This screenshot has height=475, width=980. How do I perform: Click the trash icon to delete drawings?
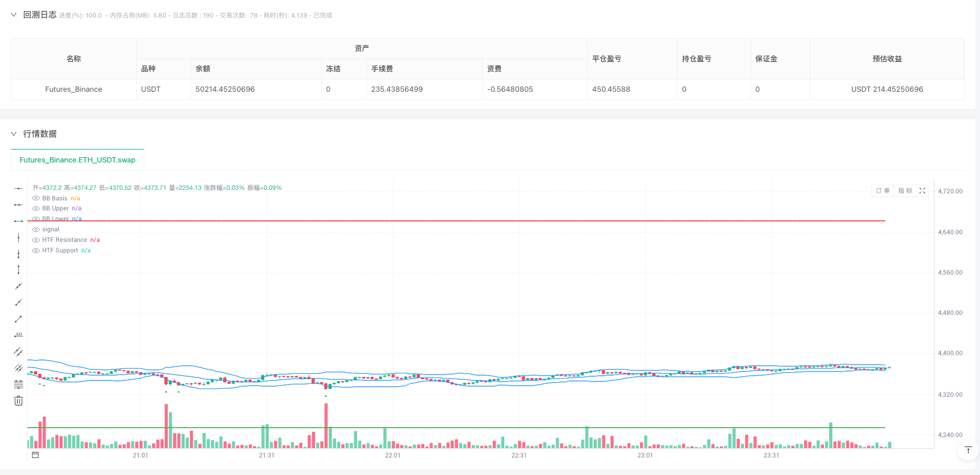[19, 401]
